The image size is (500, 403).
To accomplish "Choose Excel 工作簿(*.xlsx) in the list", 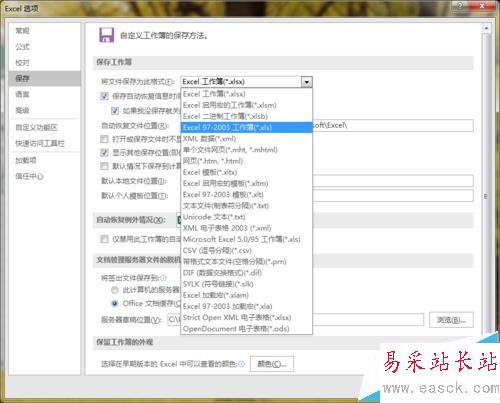I will (x=246, y=94).
